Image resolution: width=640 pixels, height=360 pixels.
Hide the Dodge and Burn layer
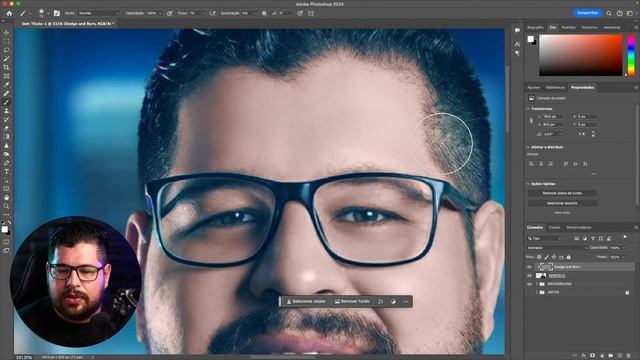529,267
